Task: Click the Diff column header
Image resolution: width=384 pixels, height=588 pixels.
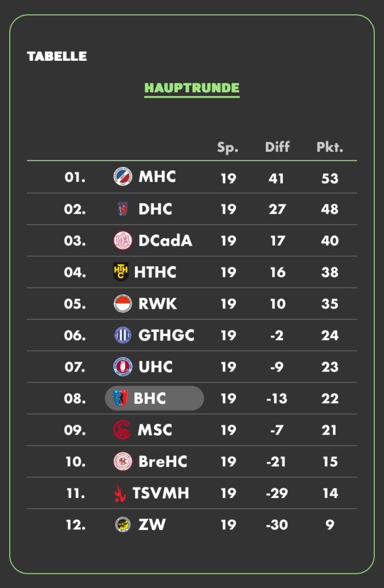Action: (x=277, y=146)
